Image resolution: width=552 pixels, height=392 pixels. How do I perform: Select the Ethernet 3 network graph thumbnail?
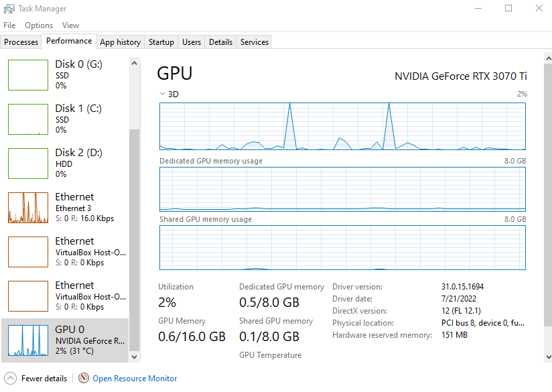(x=28, y=207)
